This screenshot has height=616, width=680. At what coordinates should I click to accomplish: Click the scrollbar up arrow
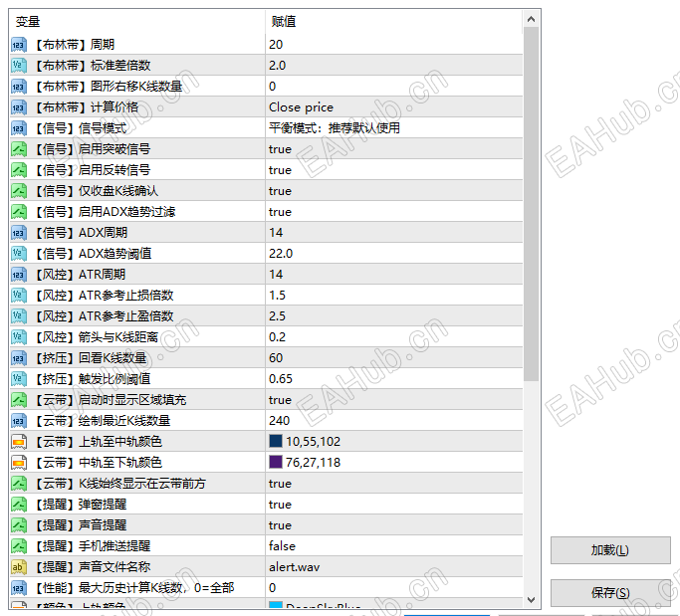[x=531, y=19]
